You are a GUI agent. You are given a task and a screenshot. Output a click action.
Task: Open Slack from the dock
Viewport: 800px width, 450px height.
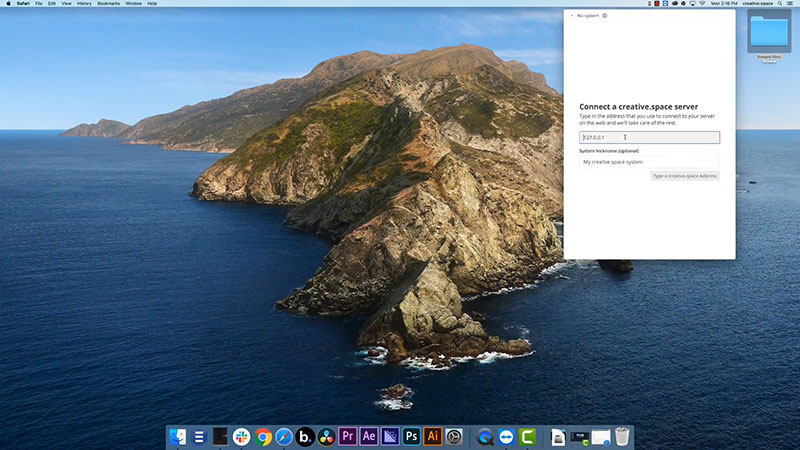[x=242, y=436]
